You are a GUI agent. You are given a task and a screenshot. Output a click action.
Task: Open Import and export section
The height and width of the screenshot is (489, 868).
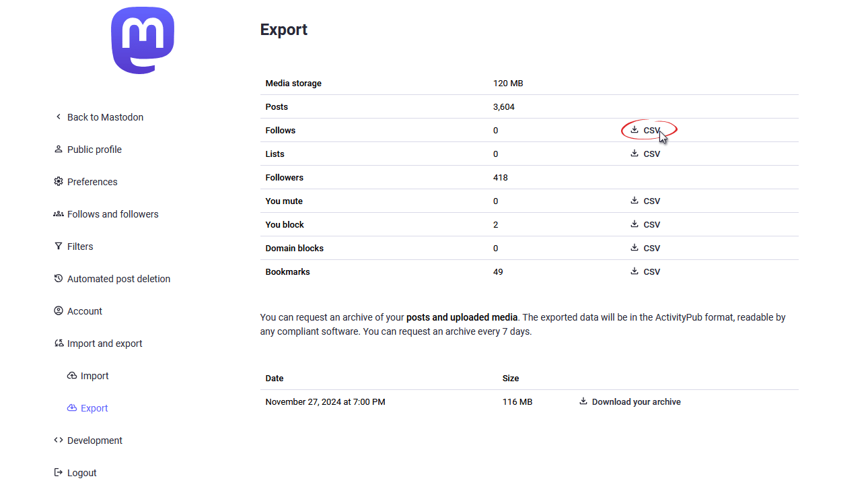click(104, 344)
